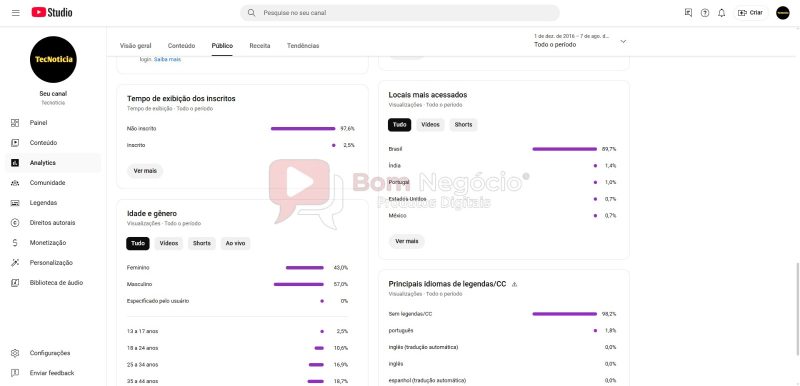Open the Saiba mais link
Image resolution: width=800 pixels, height=386 pixels.
(x=167, y=60)
